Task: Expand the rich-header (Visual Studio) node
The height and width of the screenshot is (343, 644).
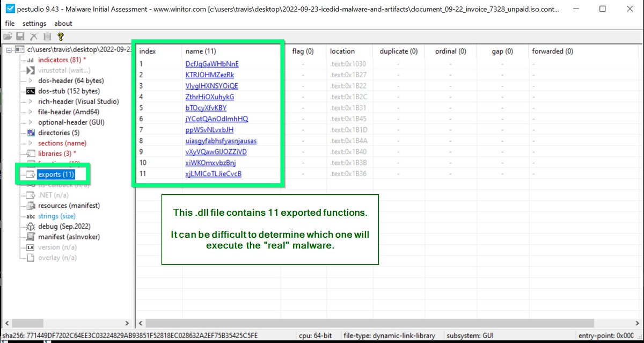Action: point(31,101)
